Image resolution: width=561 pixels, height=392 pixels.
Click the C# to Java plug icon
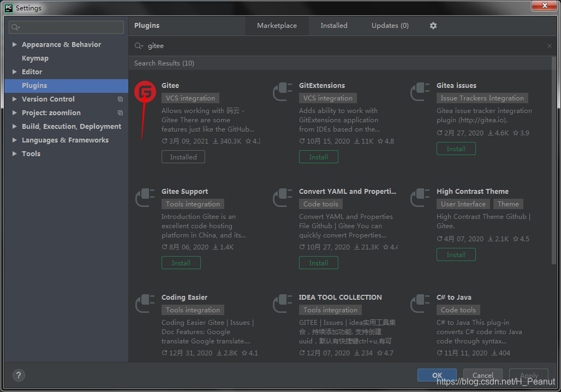click(x=420, y=304)
